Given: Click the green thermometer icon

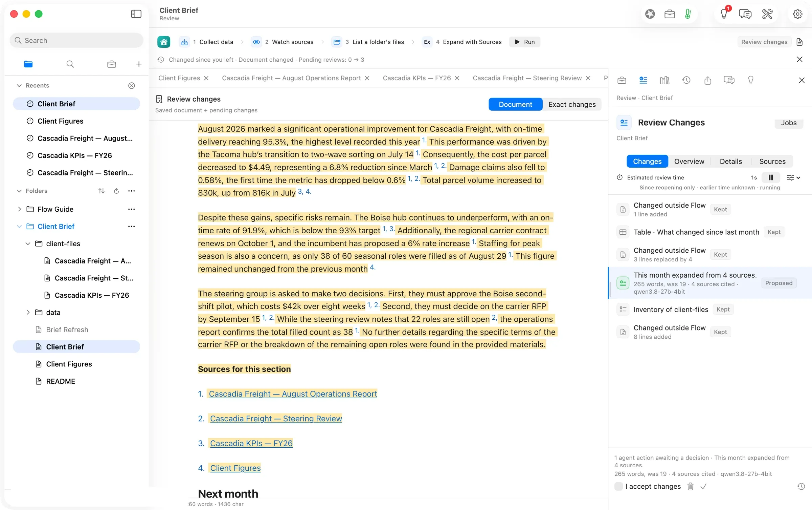Looking at the screenshot, I should click(x=688, y=14).
